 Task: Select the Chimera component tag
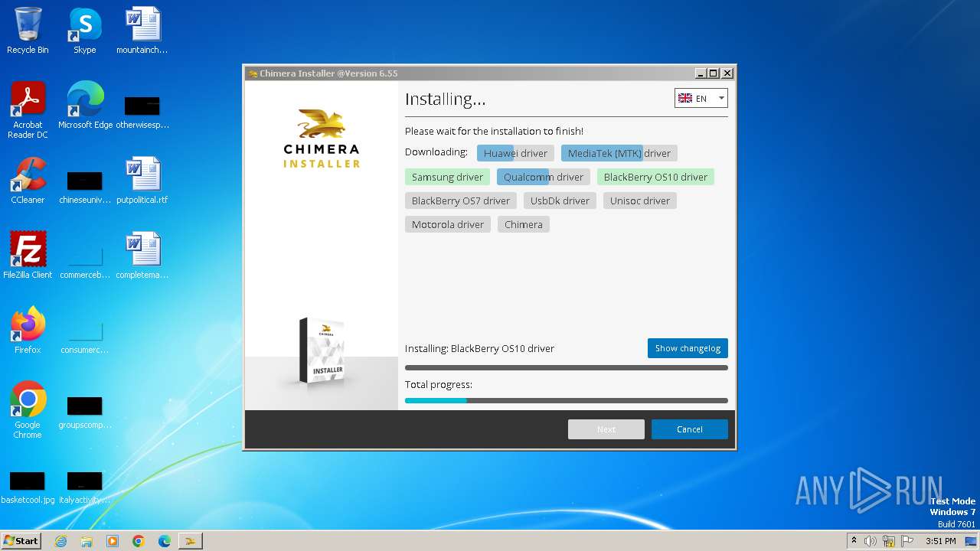pyautogui.click(x=523, y=224)
